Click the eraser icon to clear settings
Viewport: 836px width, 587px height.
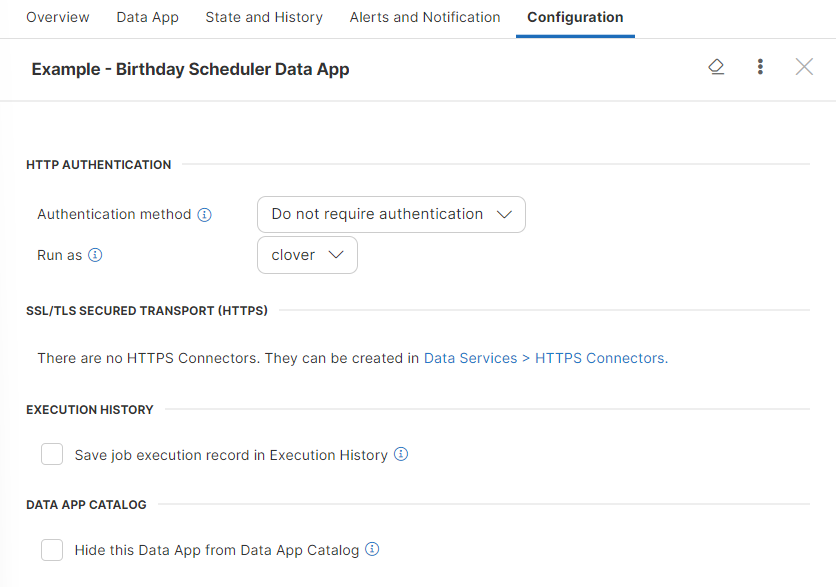pyautogui.click(x=716, y=66)
